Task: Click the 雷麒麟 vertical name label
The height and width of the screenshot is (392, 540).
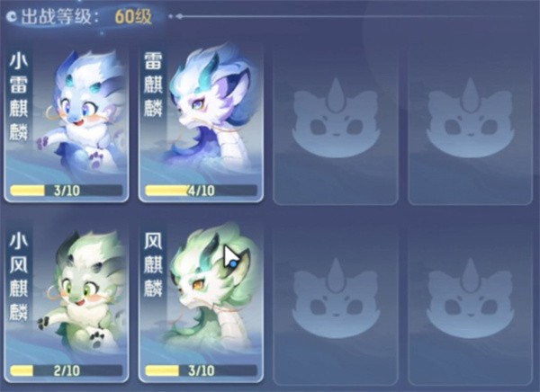Action: click(153, 85)
